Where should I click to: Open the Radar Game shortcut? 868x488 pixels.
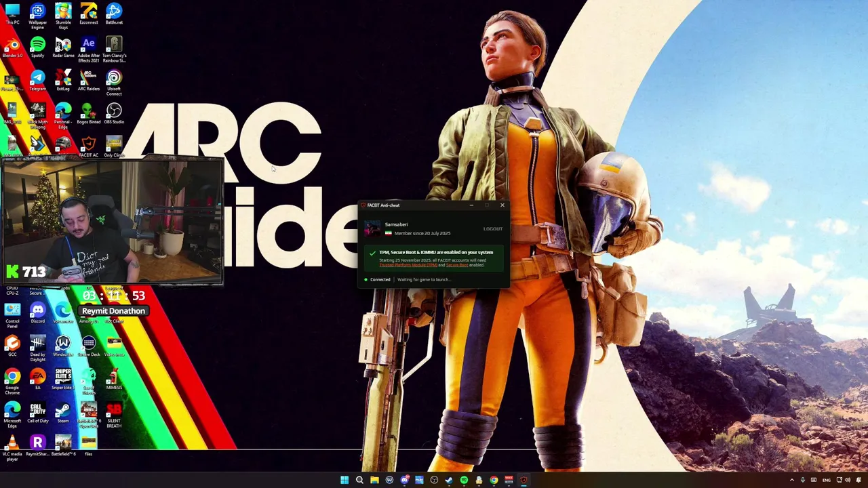[x=63, y=47]
